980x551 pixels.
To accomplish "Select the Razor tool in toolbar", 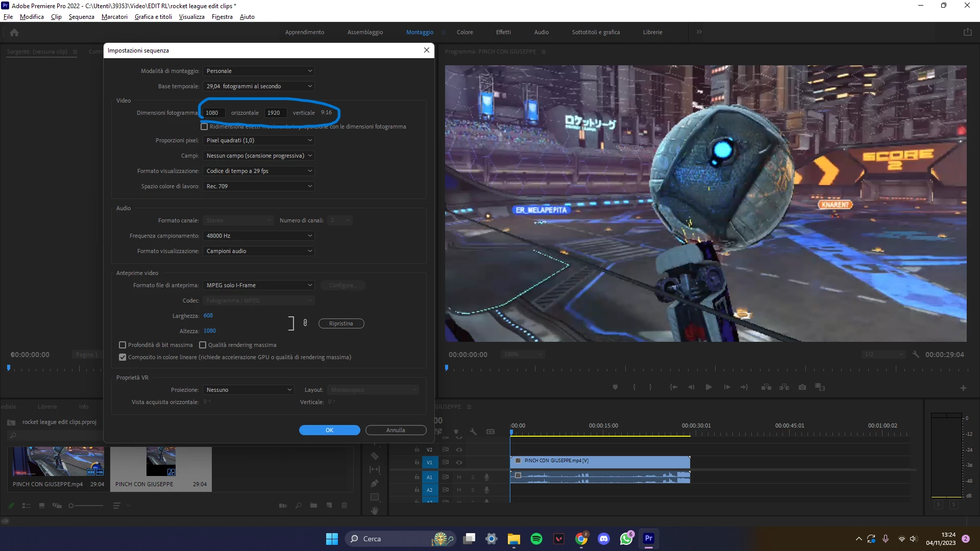I will pyautogui.click(x=375, y=456).
